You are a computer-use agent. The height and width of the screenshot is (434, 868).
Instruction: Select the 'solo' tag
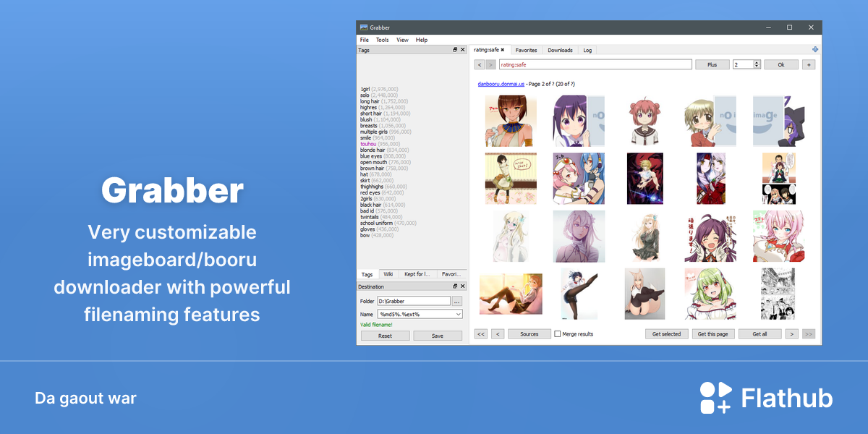(x=365, y=95)
